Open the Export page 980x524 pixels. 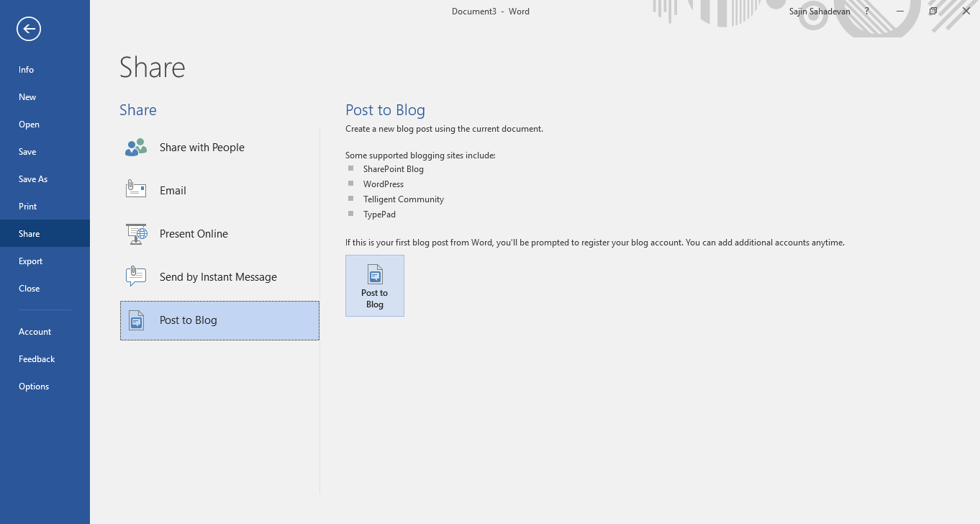click(45, 261)
